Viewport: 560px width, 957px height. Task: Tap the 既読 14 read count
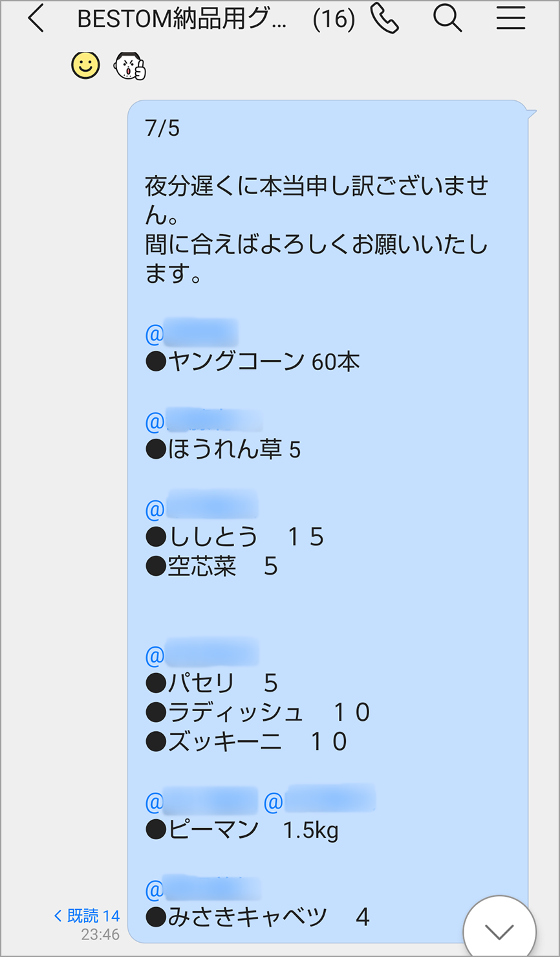87,916
